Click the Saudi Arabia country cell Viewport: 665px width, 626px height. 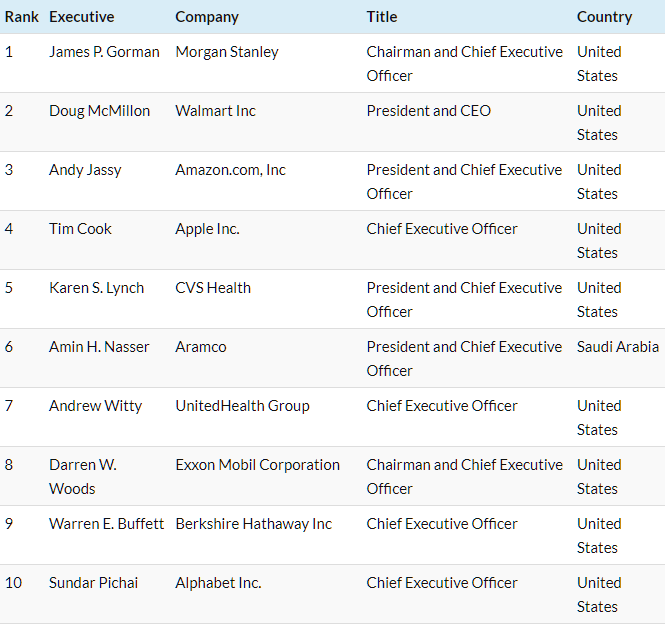(618, 347)
